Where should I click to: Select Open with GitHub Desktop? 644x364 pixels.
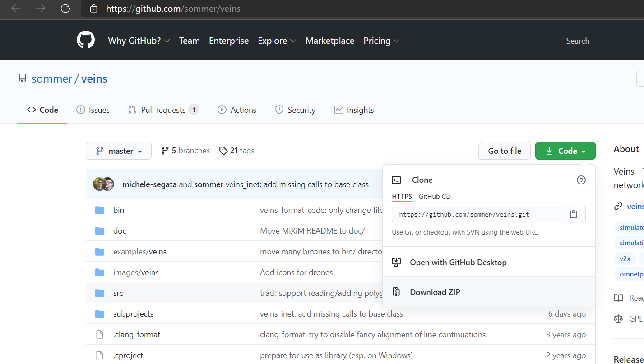458,263
